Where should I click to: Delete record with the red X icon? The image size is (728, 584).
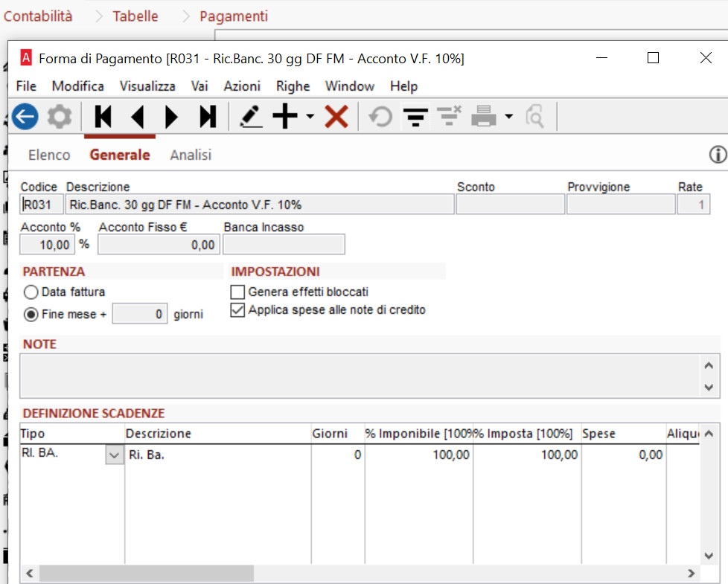click(336, 116)
